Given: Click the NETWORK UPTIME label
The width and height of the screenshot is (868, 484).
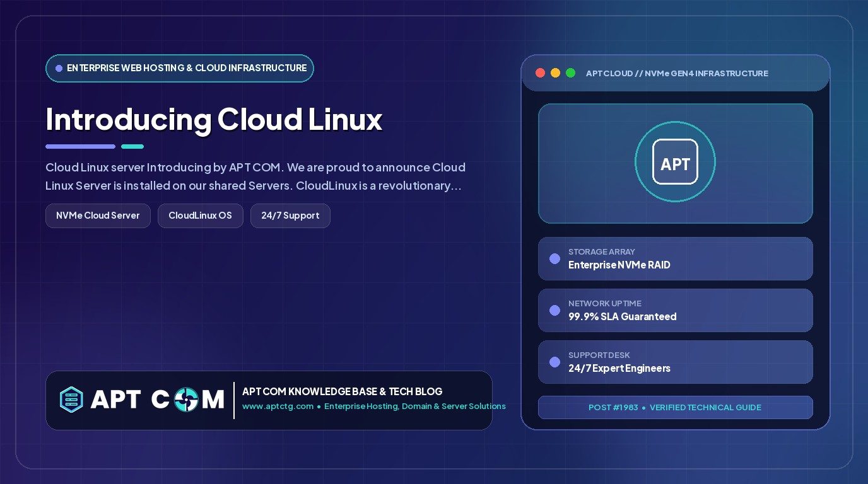Looking at the screenshot, I should click(605, 303).
